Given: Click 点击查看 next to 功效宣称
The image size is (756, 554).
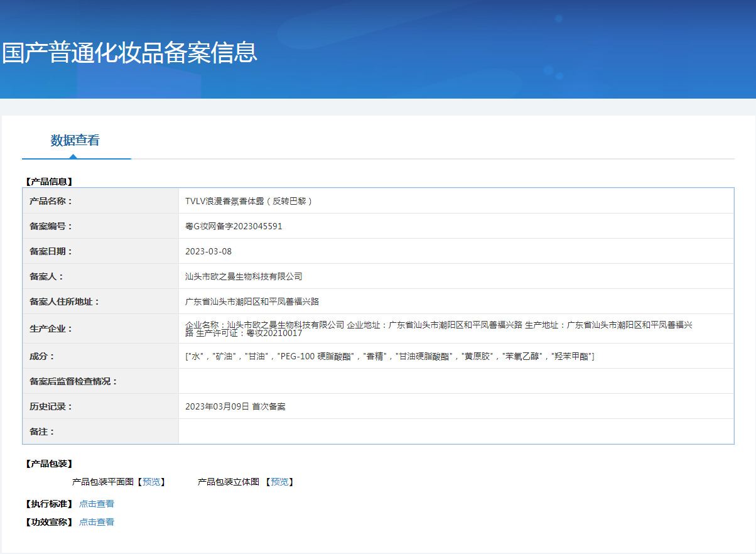Looking at the screenshot, I should pos(97,522).
